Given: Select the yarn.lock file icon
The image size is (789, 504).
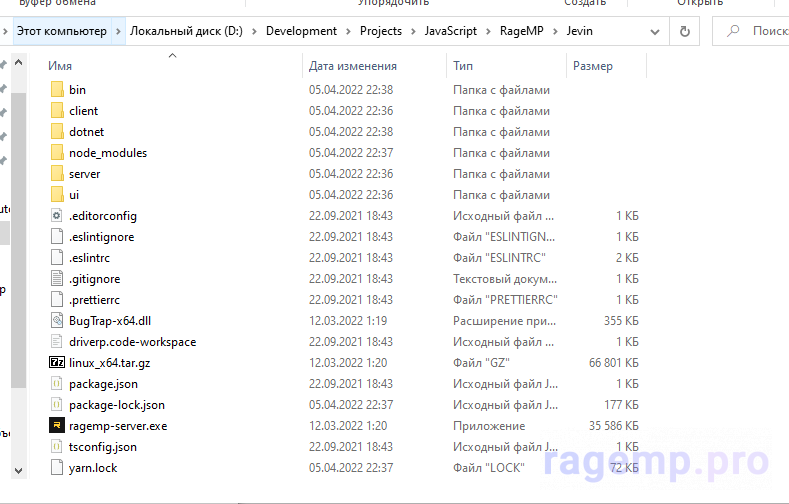Looking at the screenshot, I should (56, 468).
